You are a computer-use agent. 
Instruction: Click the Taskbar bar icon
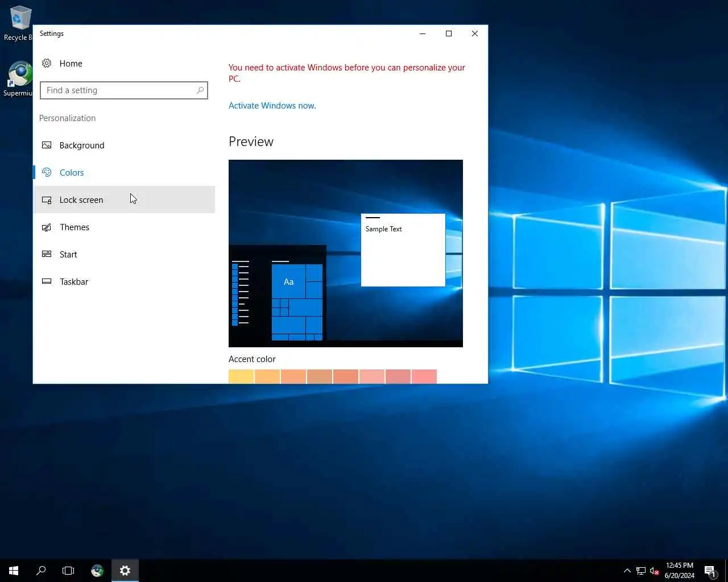pos(47,281)
